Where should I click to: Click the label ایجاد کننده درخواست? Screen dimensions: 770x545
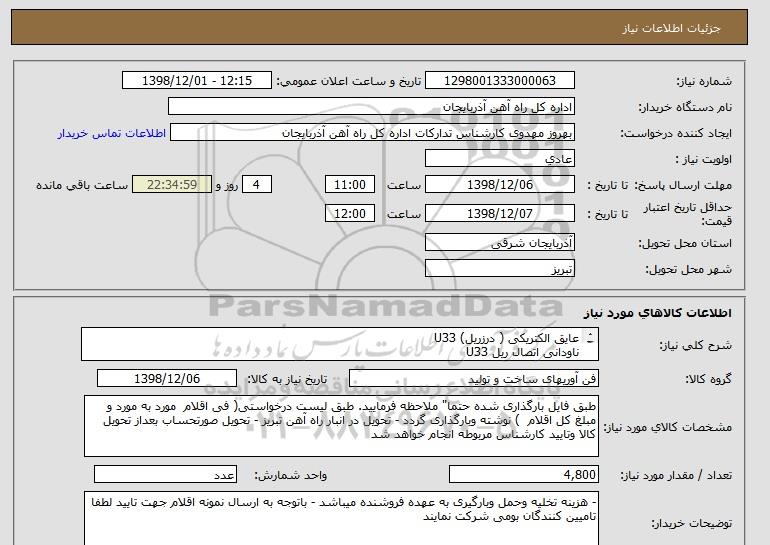point(676,133)
